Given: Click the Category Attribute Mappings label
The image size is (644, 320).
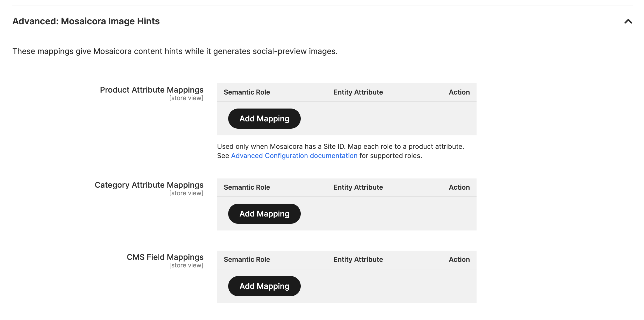Looking at the screenshot, I should [x=149, y=185].
